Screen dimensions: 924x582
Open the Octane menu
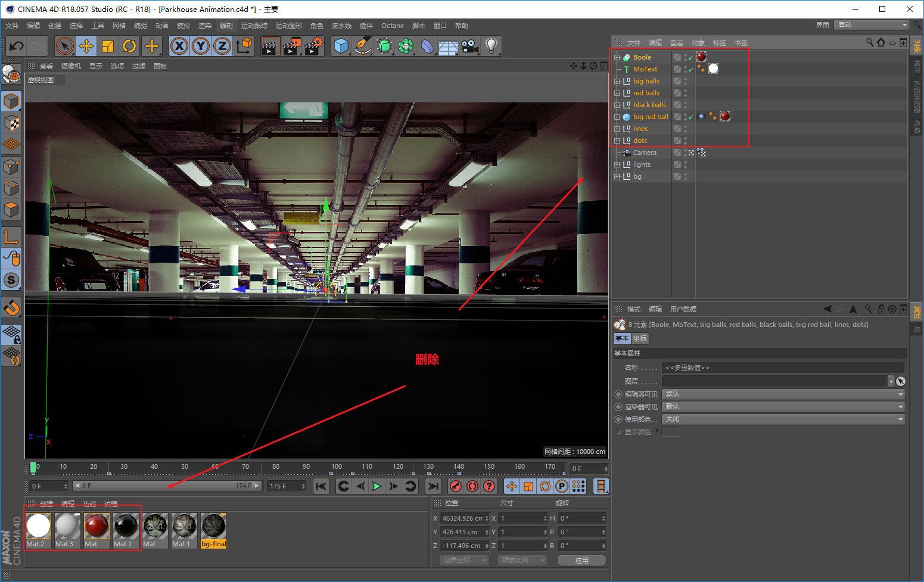click(x=393, y=26)
